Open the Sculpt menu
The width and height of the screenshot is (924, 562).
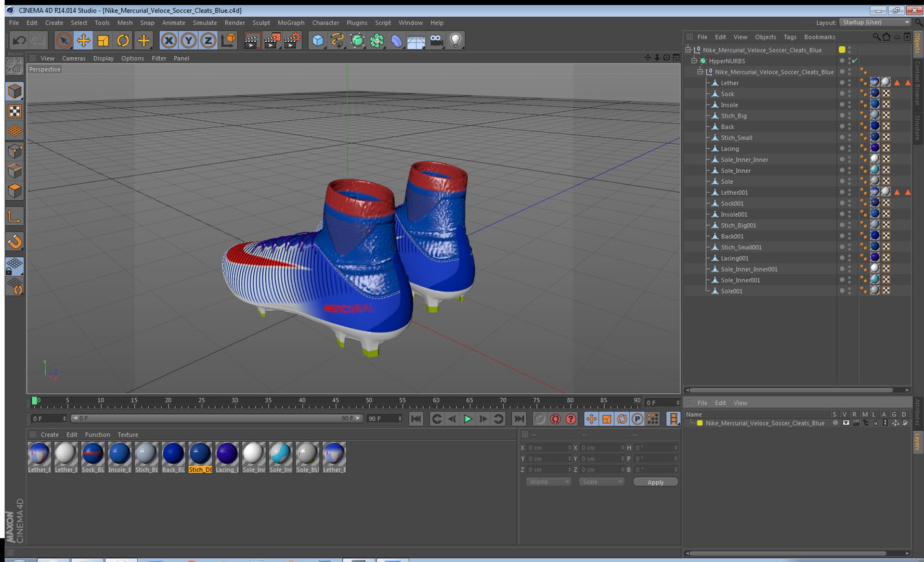point(261,23)
